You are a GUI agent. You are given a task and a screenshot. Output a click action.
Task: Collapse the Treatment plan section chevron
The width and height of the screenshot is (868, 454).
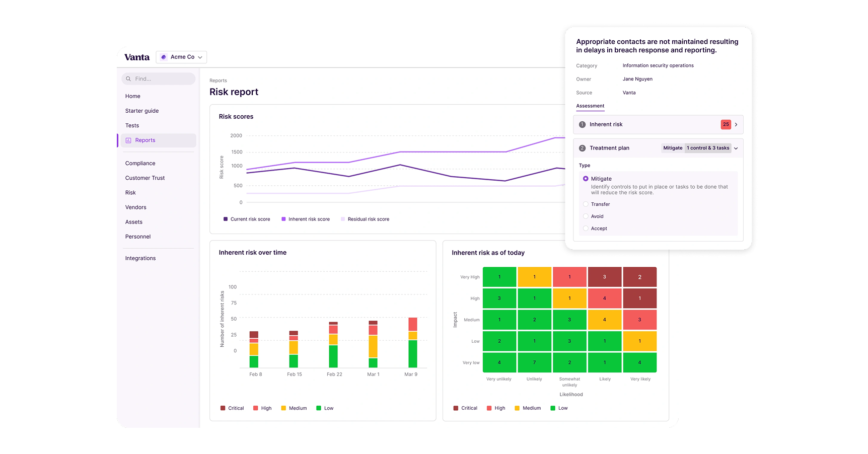[x=736, y=148]
